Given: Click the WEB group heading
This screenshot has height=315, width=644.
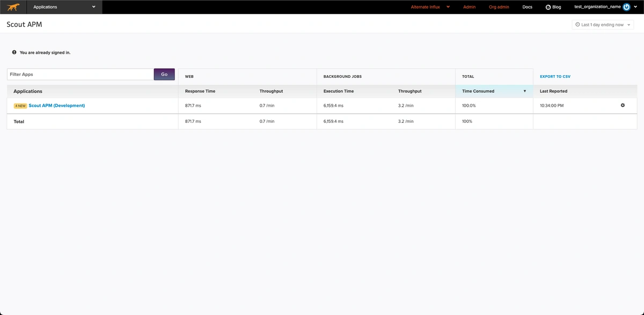Looking at the screenshot, I should 189,77.
